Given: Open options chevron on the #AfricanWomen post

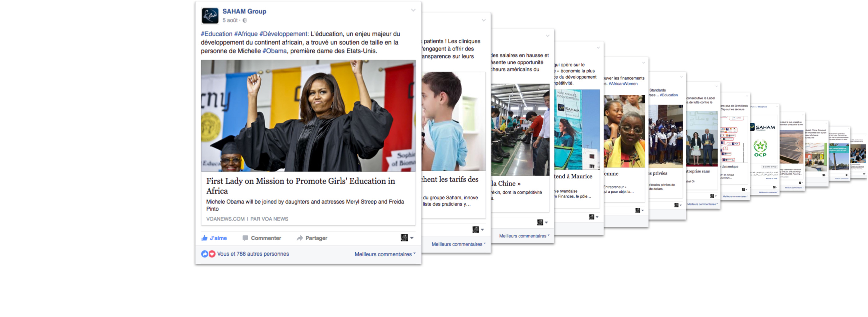Looking at the screenshot, I should pyautogui.click(x=643, y=63).
